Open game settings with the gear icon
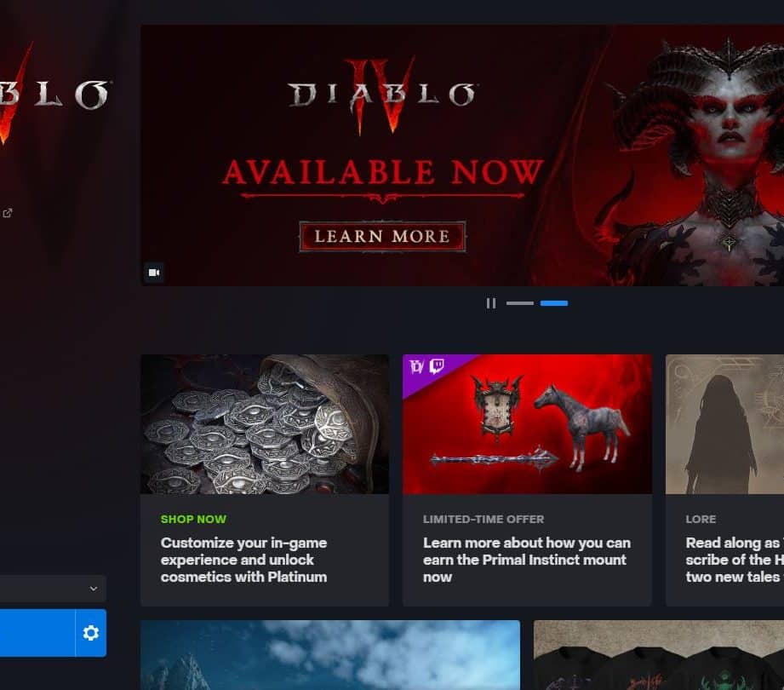Screen dimensions: 784x690 tap(90, 633)
